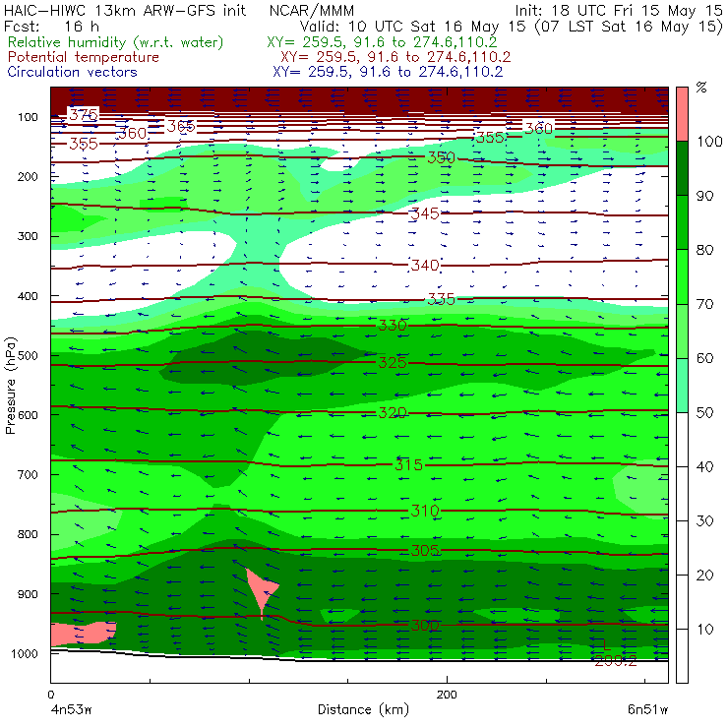728x728 pixels.
Task: Click the '50' colorbar scale label
Action: click(704, 412)
